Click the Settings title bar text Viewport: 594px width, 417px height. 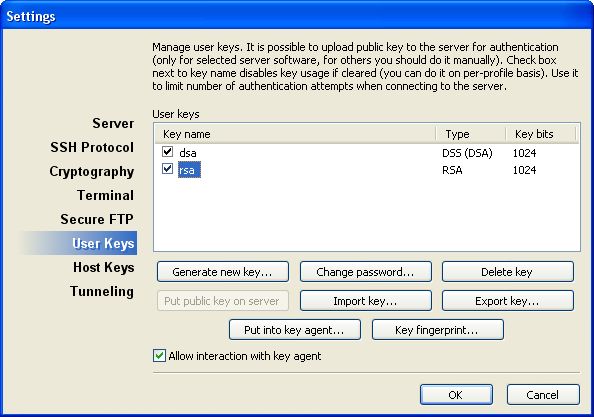[x=31, y=16]
